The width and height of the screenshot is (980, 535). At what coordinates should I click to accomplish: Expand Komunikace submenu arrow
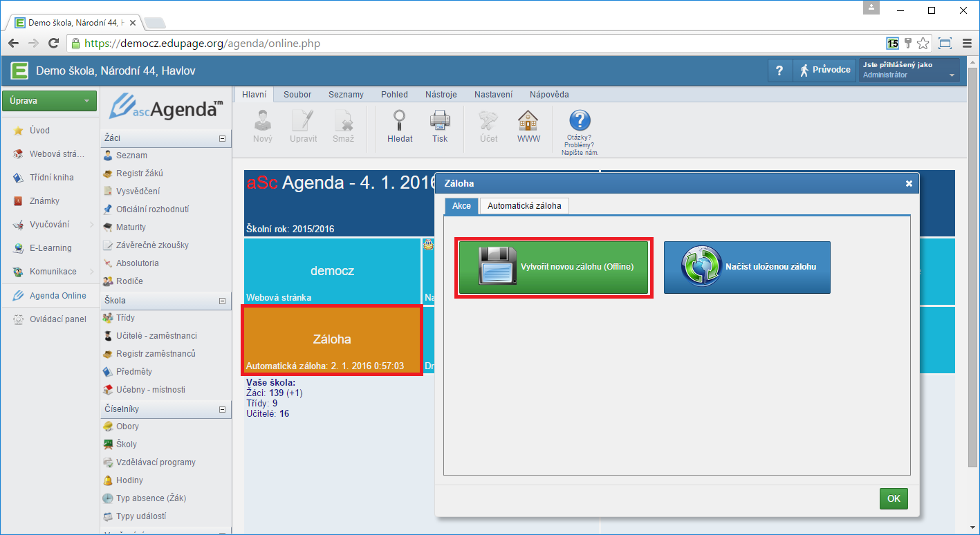pyautogui.click(x=91, y=272)
